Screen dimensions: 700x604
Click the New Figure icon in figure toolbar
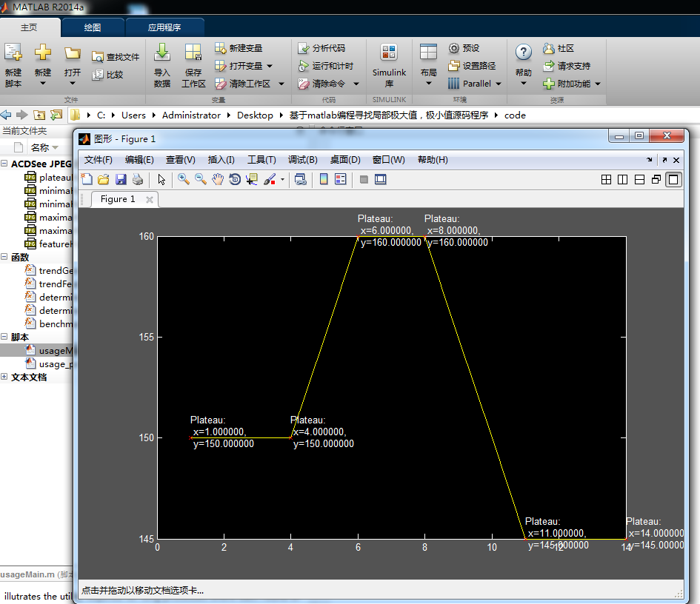click(x=87, y=179)
